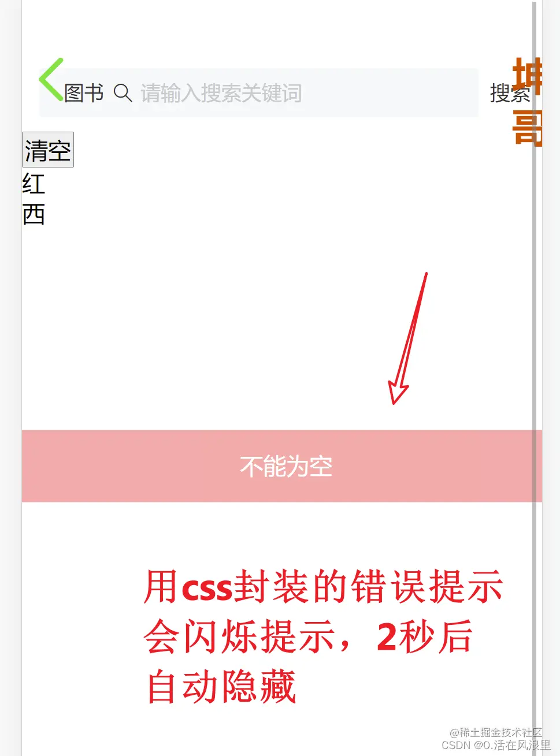
Task: Click the CSDN @0.活在风浪里 watermark
Action: click(x=496, y=745)
